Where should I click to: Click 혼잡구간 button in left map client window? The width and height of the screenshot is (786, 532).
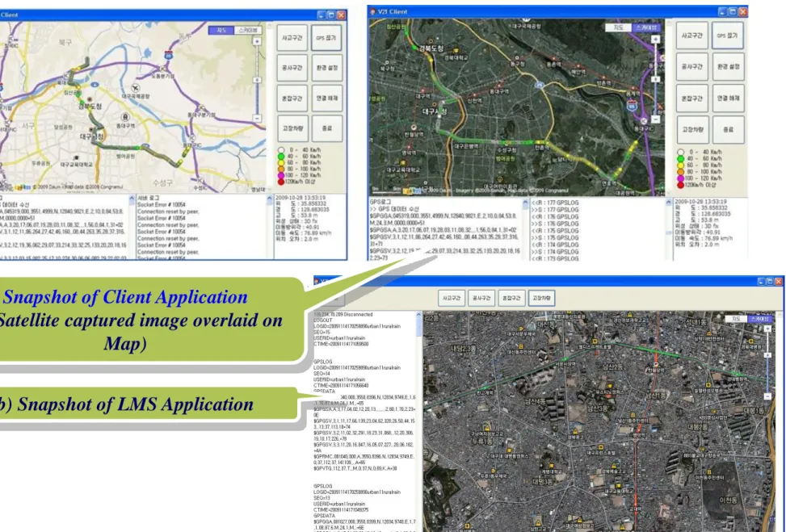click(292, 98)
